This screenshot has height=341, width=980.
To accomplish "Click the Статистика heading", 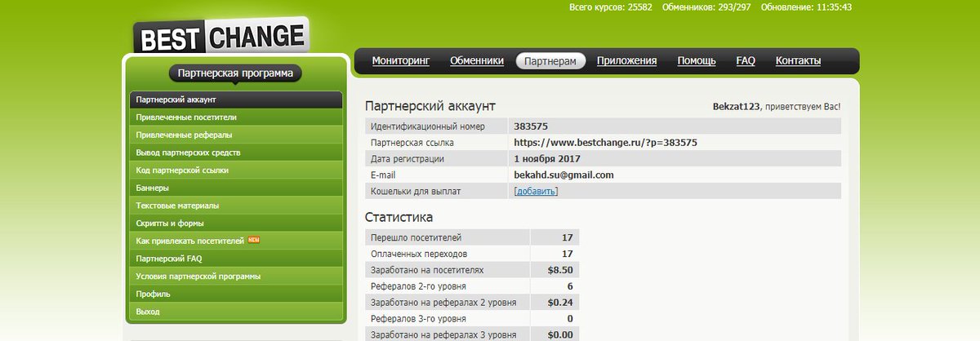I will [399, 218].
